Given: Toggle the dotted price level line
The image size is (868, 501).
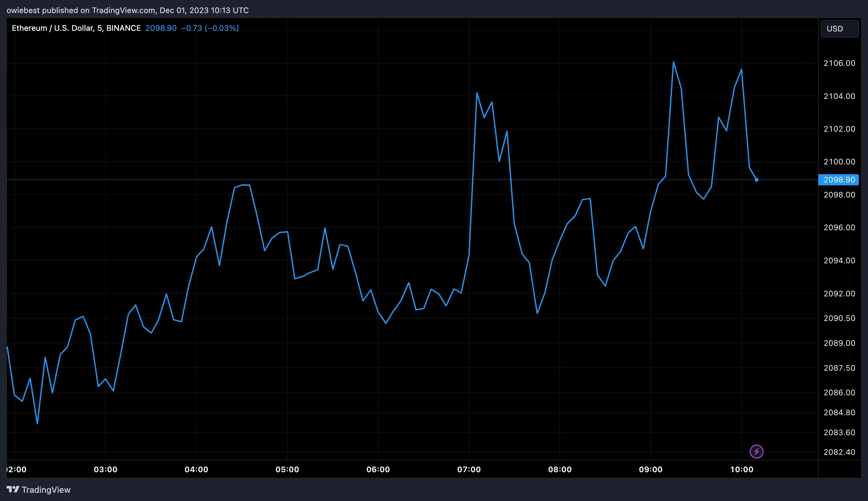Looking at the screenshot, I should click(x=413, y=179).
